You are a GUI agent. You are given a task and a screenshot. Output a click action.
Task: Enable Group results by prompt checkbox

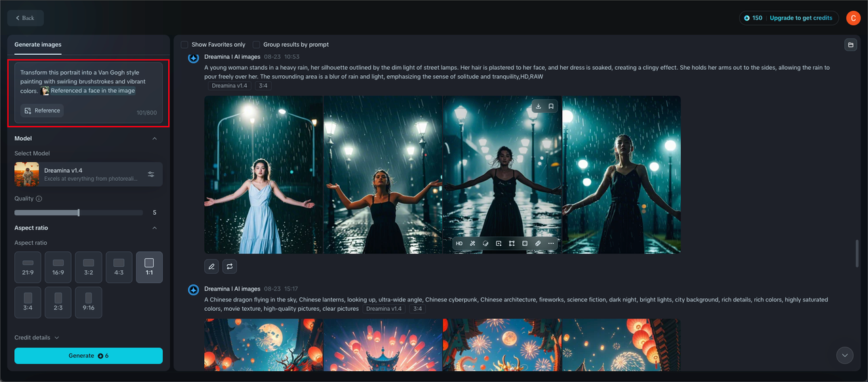coord(256,45)
